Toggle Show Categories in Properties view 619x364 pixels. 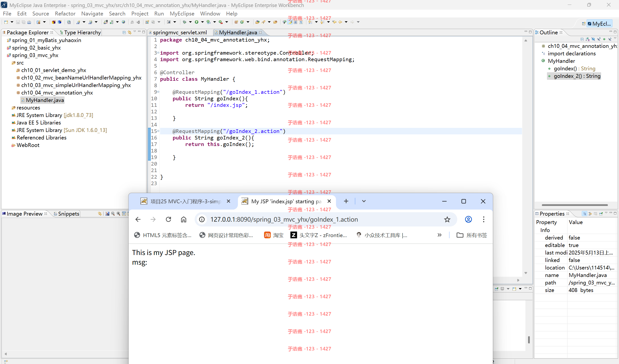[x=585, y=213]
